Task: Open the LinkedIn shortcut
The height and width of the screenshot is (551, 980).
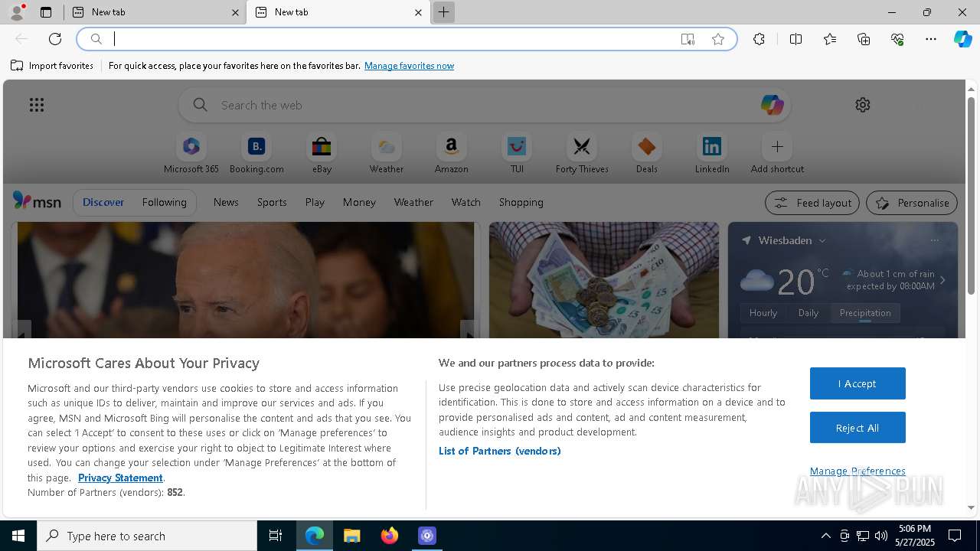Action: [x=712, y=153]
